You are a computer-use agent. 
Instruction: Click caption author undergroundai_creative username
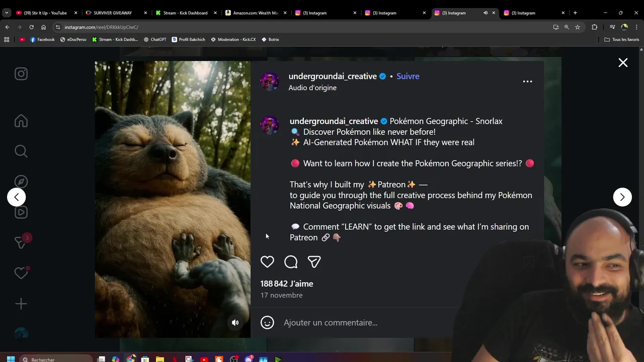click(x=334, y=121)
